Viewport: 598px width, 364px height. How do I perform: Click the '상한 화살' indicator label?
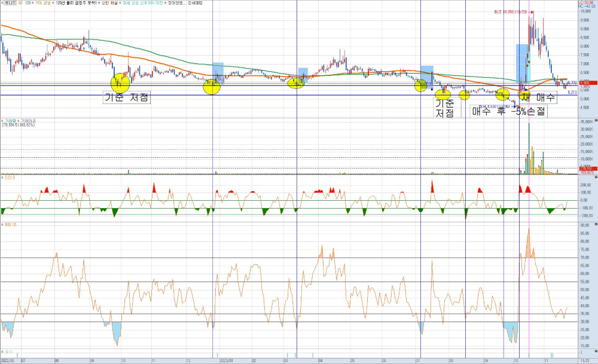[x=109, y=2]
